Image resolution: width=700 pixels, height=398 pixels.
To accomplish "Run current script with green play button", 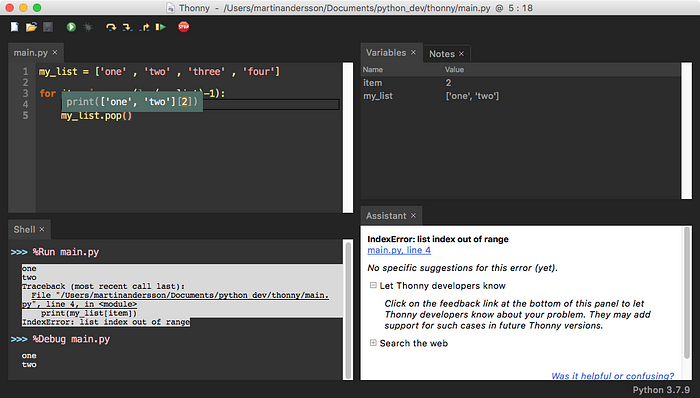I will tap(71, 27).
